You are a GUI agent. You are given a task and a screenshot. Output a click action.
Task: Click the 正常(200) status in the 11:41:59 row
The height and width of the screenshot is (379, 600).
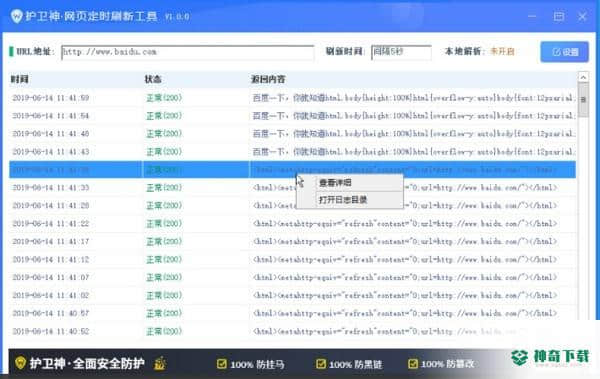click(x=164, y=98)
